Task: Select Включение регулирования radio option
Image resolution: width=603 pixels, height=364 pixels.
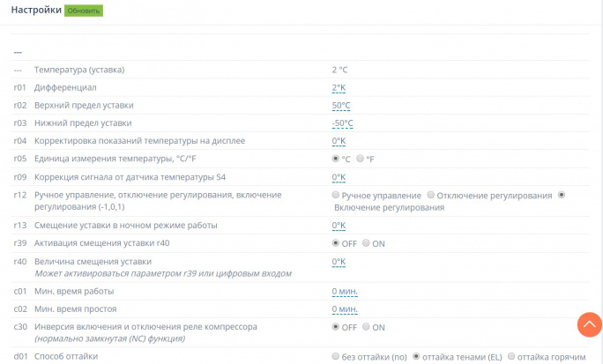Action: (x=562, y=195)
